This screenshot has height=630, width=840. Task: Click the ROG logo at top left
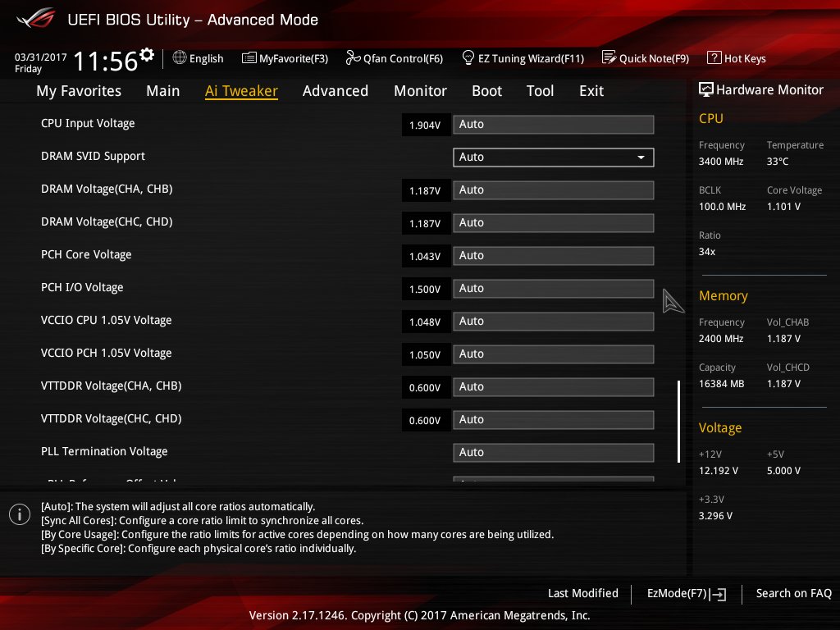(35, 18)
